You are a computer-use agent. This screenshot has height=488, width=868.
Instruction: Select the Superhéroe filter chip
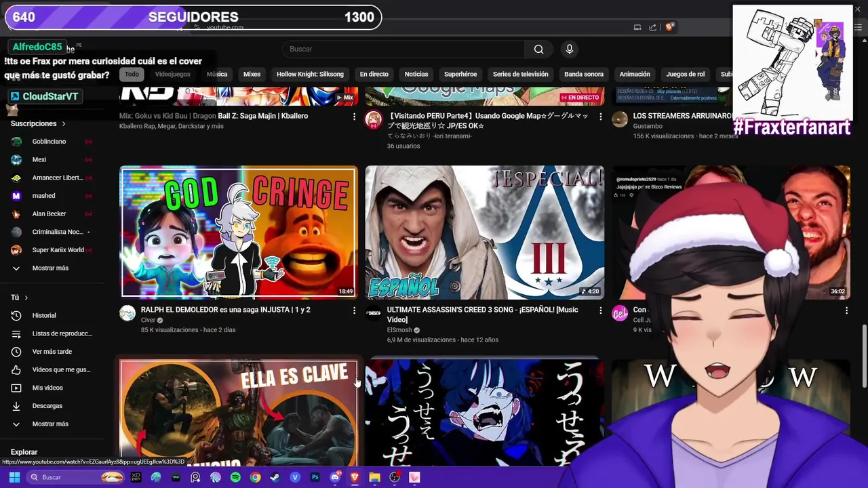pyautogui.click(x=460, y=74)
